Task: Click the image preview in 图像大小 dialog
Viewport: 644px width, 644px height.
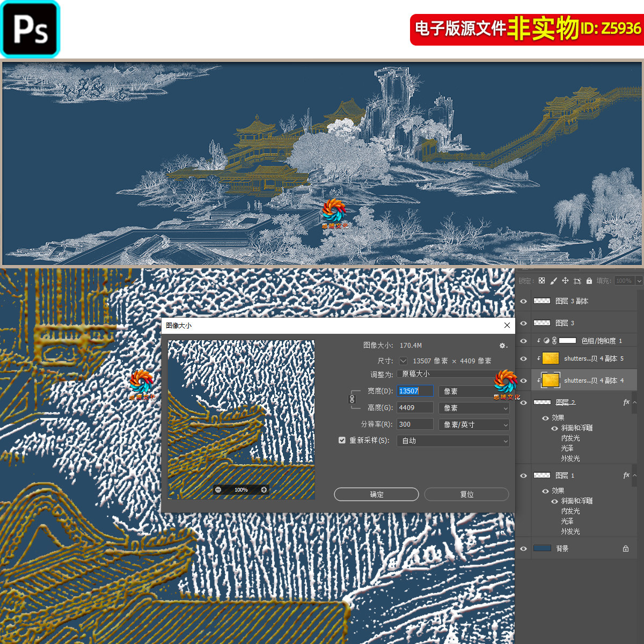Action: point(241,420)
